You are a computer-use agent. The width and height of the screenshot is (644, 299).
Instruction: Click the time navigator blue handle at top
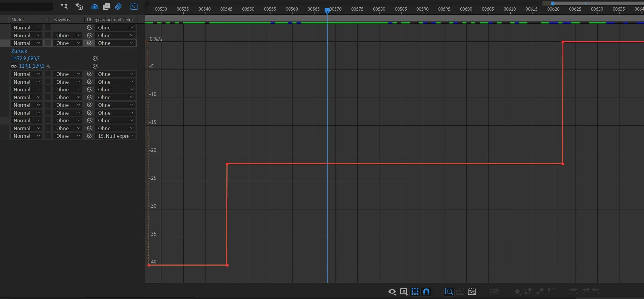(x=552, y=3)
